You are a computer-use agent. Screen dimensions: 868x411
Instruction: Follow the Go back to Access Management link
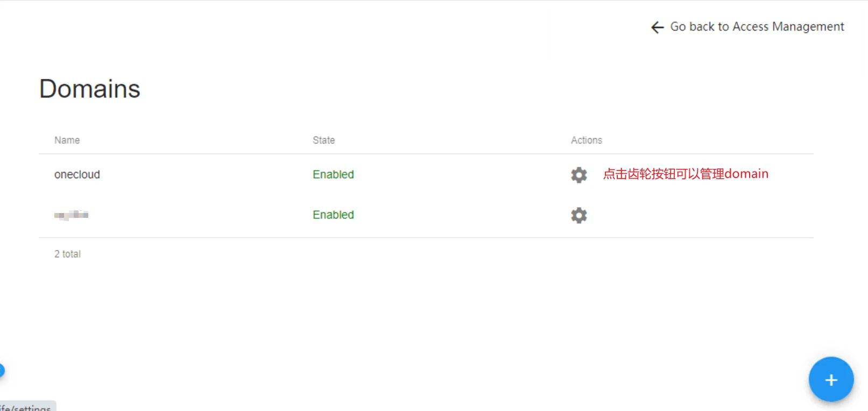pyautogui.click(x=747, y=27)
